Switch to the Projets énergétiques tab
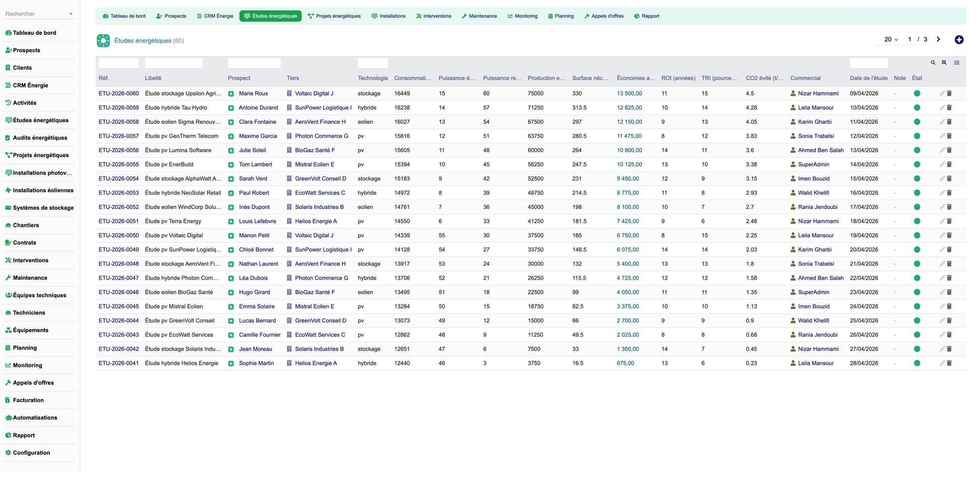Image resolution: width=980 pixels, height=480 pixels. (334, 16)
